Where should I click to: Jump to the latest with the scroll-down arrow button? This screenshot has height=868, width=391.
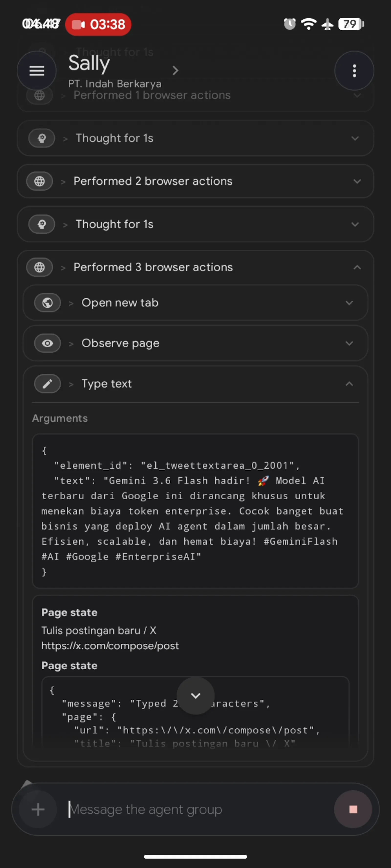coord(196,695)
